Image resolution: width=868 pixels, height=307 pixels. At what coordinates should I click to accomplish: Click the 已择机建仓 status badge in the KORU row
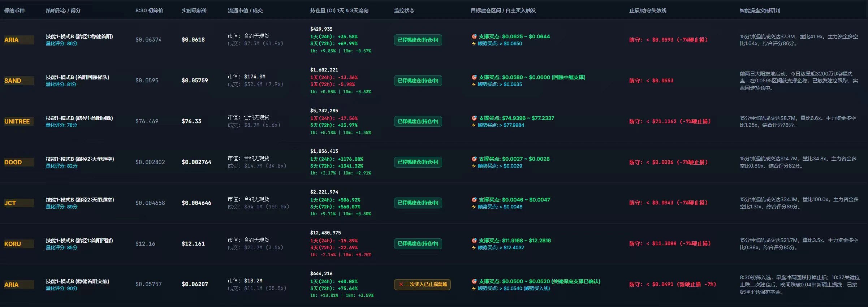418,244
